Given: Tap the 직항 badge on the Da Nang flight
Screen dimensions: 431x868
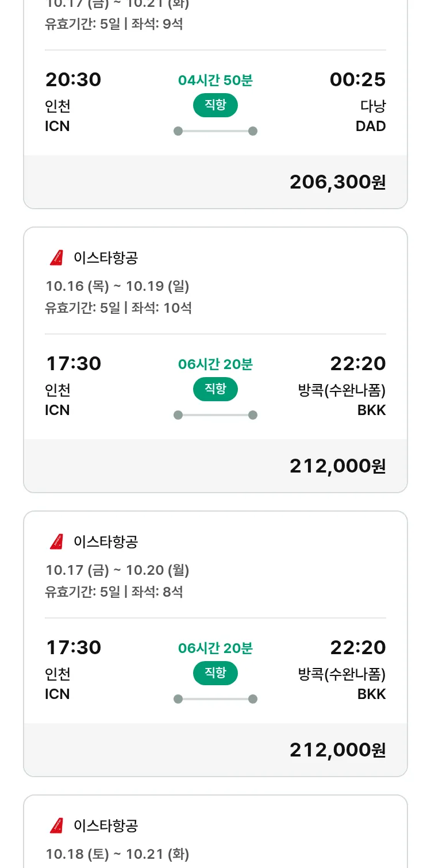Looking at the screenshot, I should pos(215,105).
